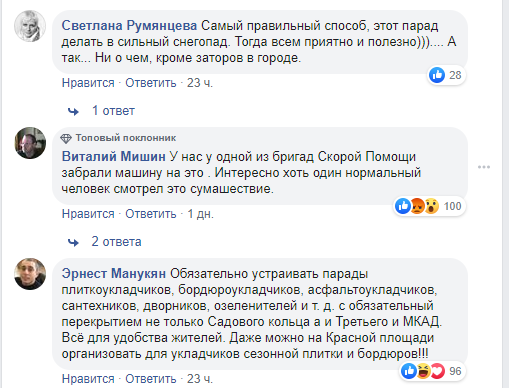Click the like icon on Манукян's comment reactions
The height and width of the screenshot is (388, 509).
click(409, 371)
